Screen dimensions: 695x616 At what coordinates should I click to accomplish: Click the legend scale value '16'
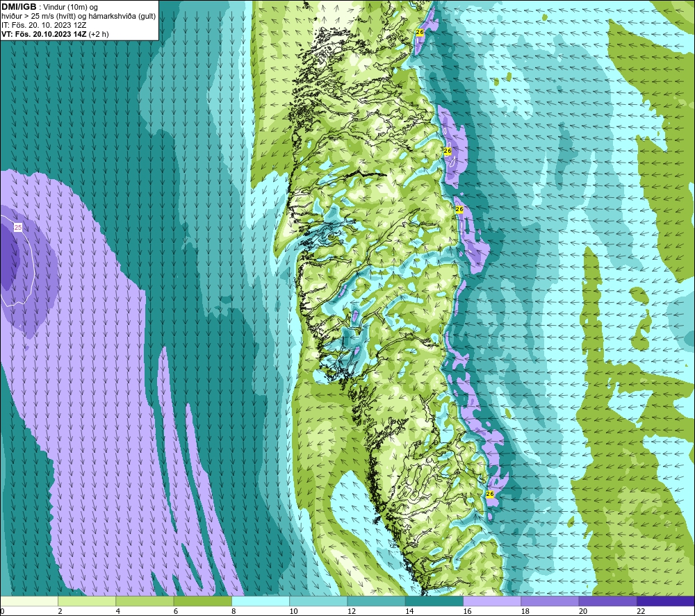pyautogui.click(x=467, y=611)
